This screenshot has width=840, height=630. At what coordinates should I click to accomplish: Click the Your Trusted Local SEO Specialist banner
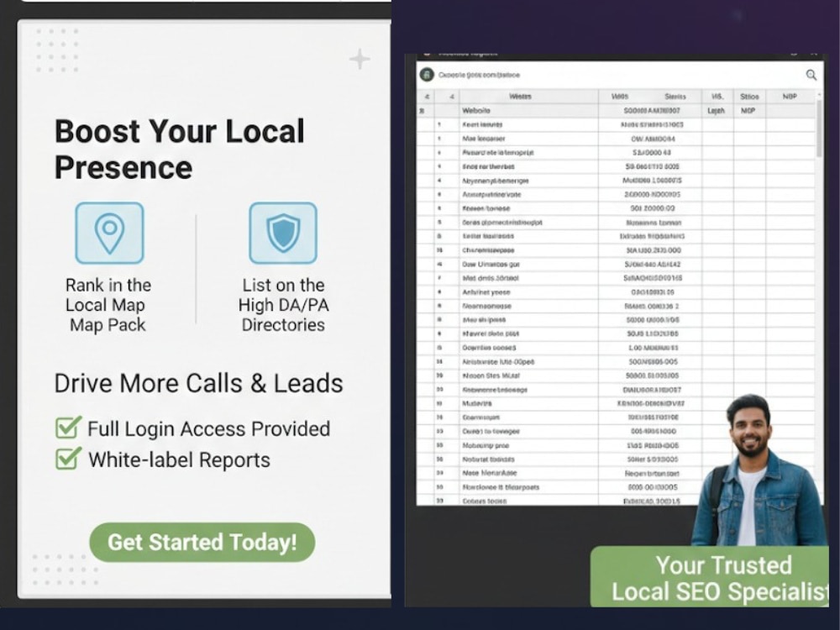click(709, 577)
